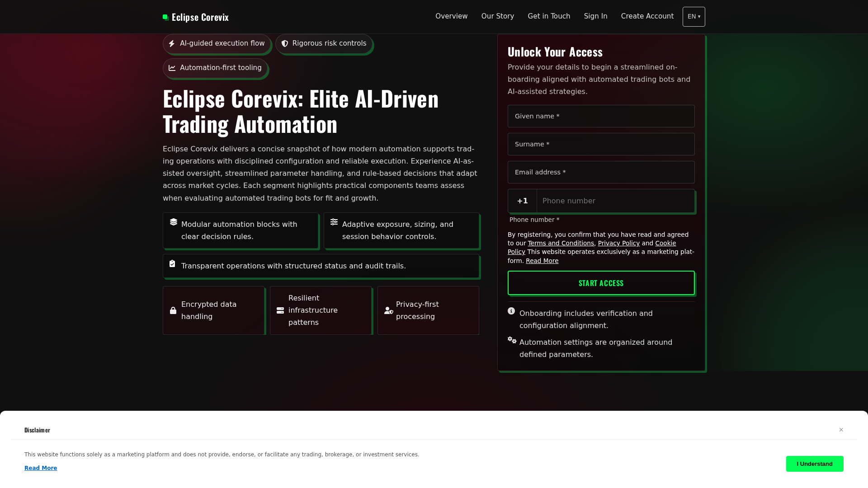Focus the Email address field

[601, 172]
